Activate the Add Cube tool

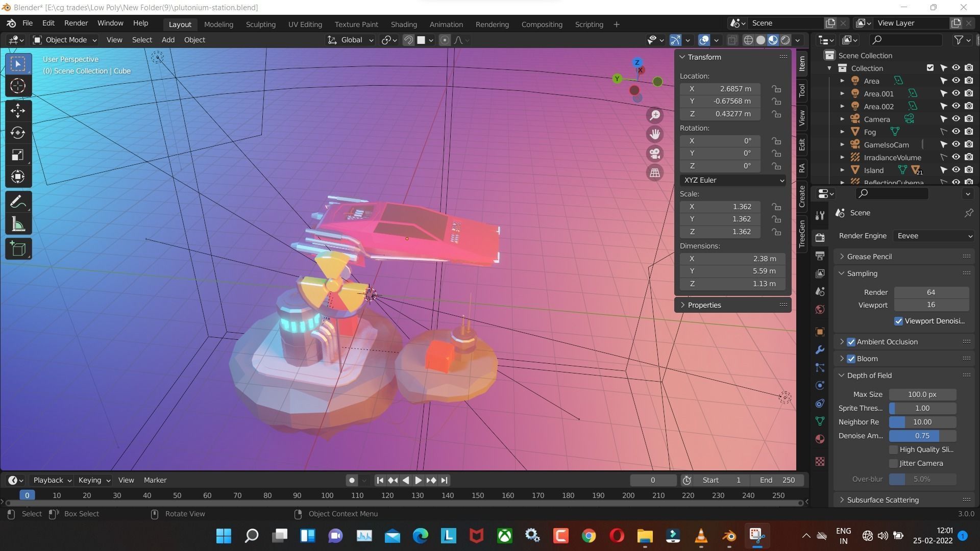point(18,249)
